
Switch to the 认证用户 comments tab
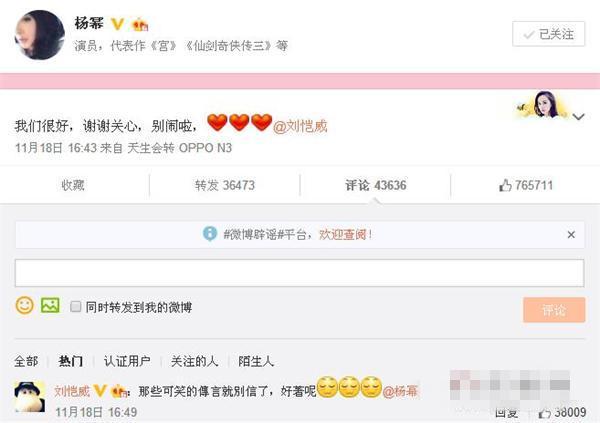pos(127,361)
